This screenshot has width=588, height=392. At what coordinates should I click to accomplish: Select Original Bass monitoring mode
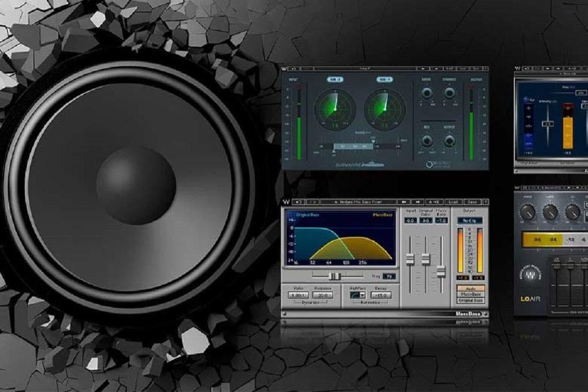[x=470, y=300]
